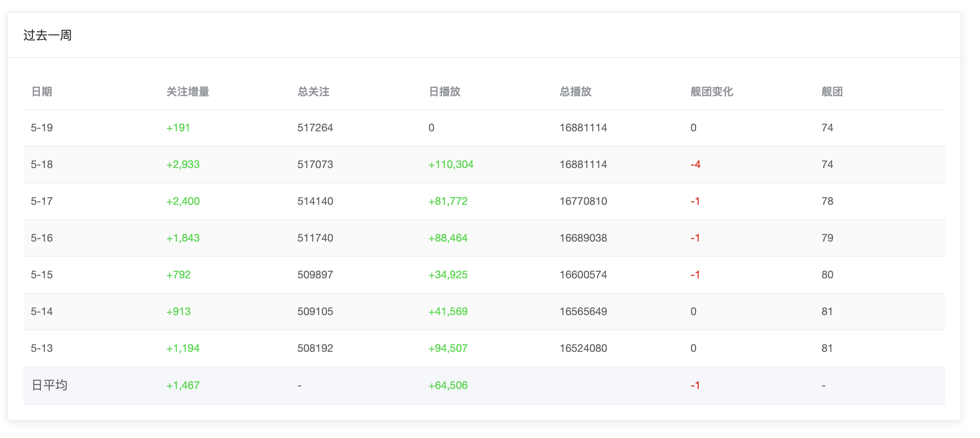980x438 pixels.
Task: Select the 舰团变化 column header
Action: [712, 92]
